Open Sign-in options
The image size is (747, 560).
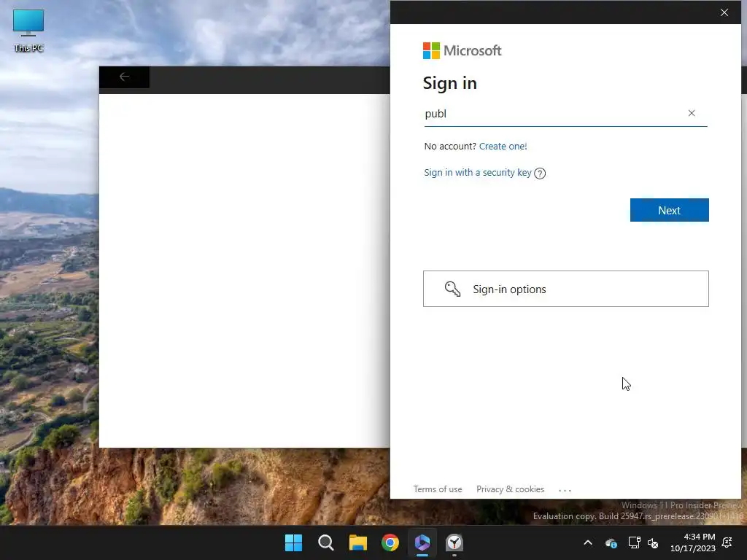pyautogui.click(x=566, y=289)
